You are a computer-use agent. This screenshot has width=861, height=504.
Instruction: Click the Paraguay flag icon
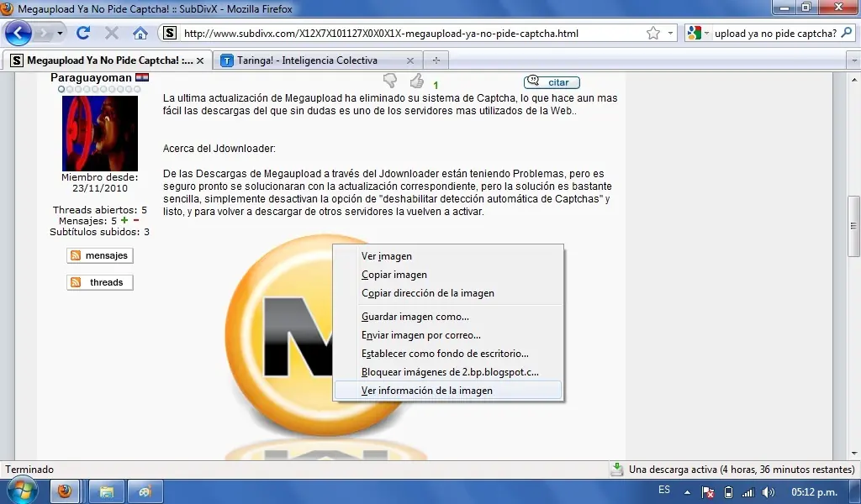pyautogui.click(x=142, y=77)
